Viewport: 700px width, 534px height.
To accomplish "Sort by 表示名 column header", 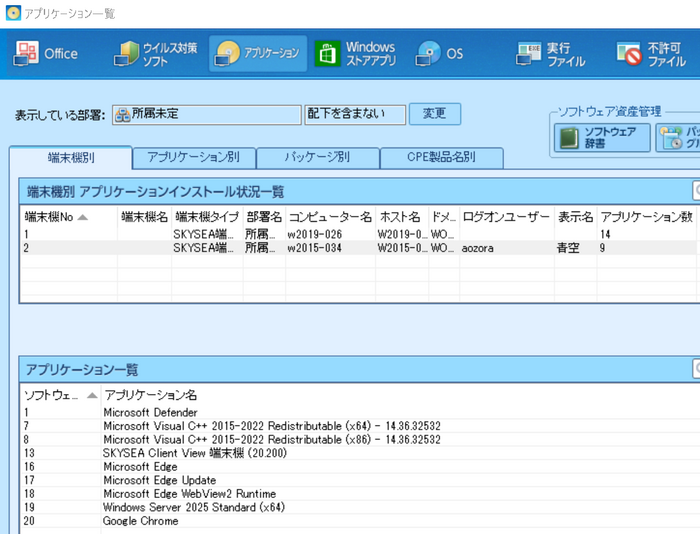I will pyautogui.click(x=575, y=217).
